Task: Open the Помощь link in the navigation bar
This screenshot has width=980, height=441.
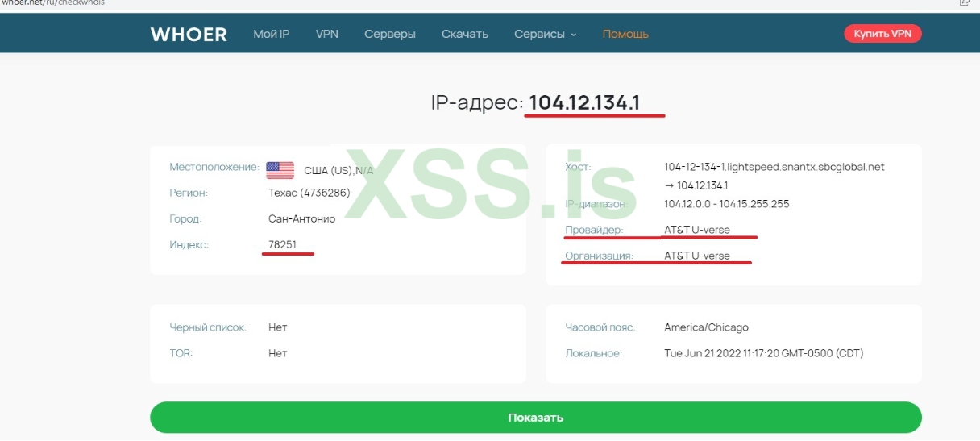Action: [625, 34]
